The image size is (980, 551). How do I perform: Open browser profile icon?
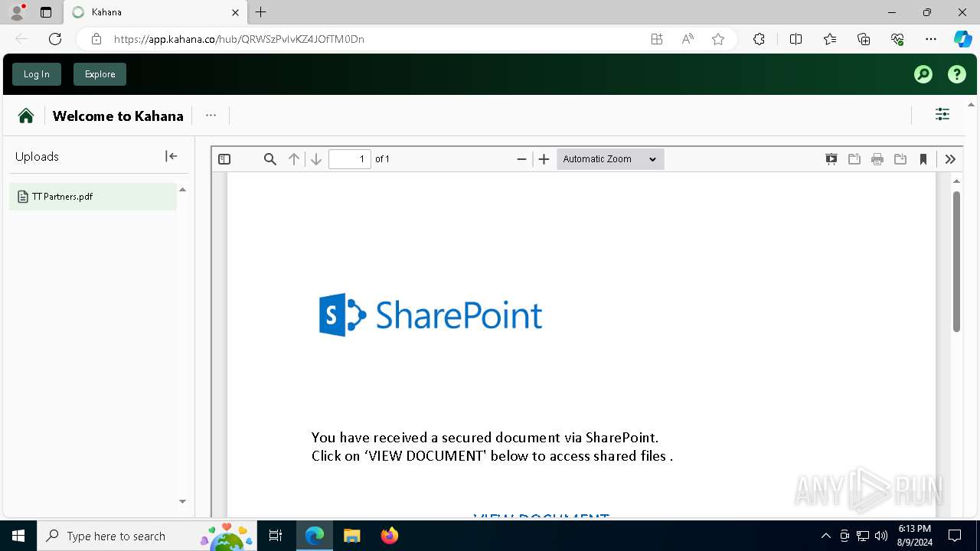pos(17,12)
